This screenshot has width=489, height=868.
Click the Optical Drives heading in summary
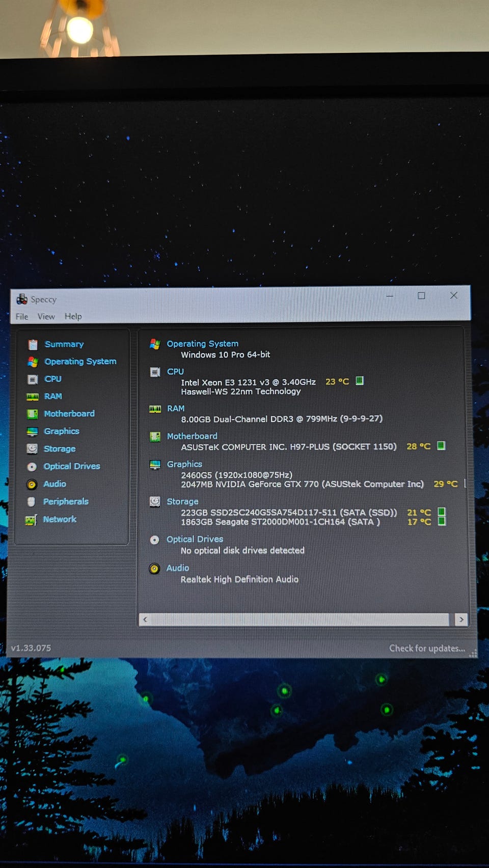click(195, 539)
